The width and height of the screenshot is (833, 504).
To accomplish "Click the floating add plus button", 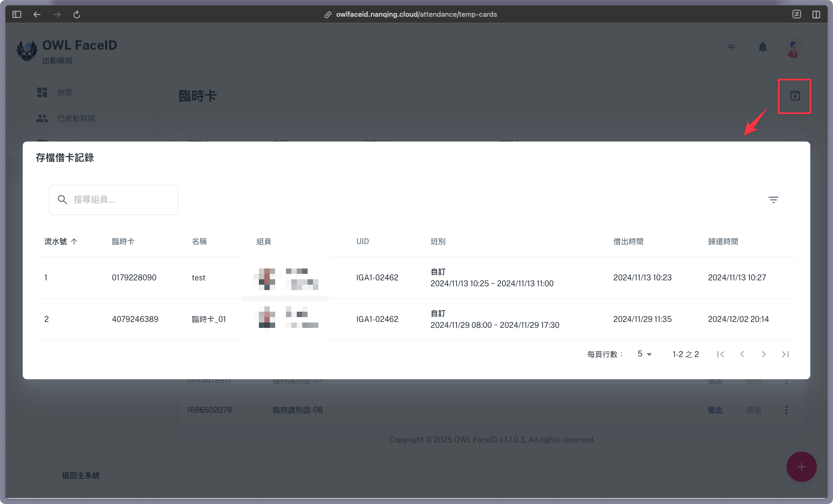I will [801, 467].
